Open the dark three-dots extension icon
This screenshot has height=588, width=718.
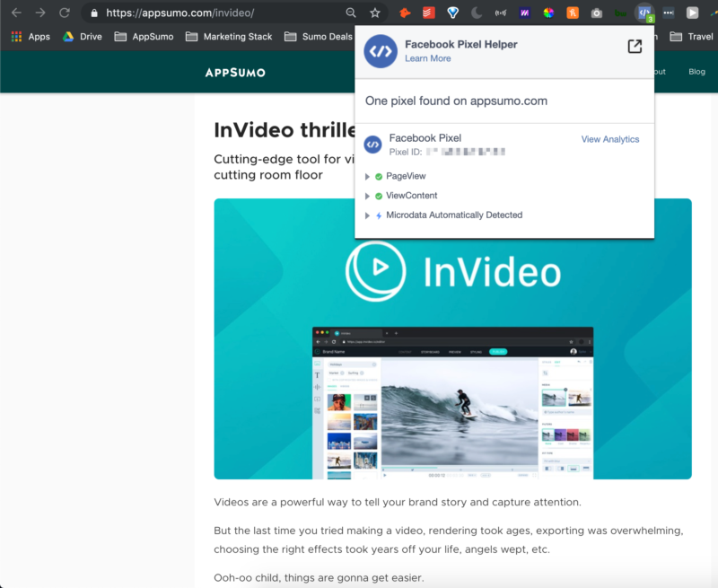point(668,13)
